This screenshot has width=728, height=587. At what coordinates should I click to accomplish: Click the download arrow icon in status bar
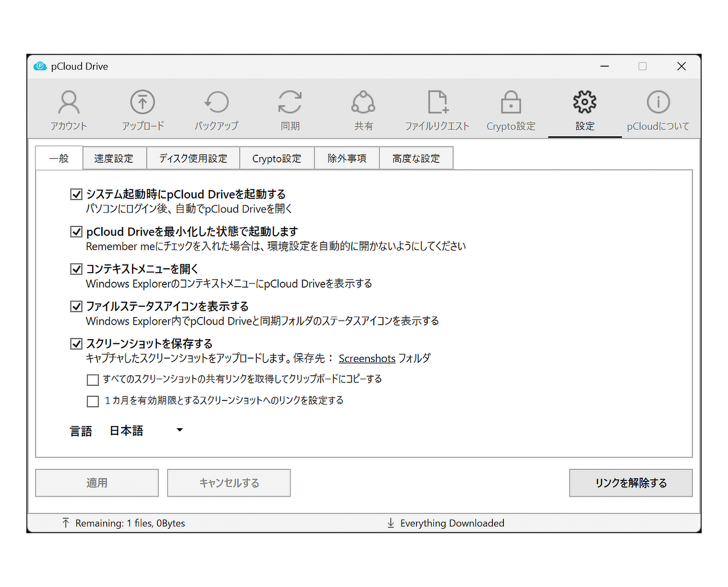[x=390, y=523]
